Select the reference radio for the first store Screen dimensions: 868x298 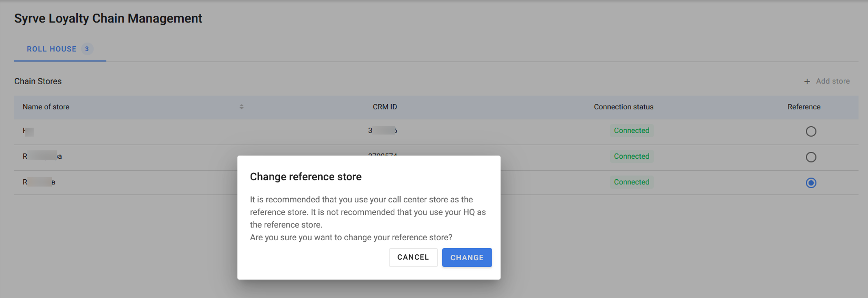pyautogui.click(x=811, y=131)
